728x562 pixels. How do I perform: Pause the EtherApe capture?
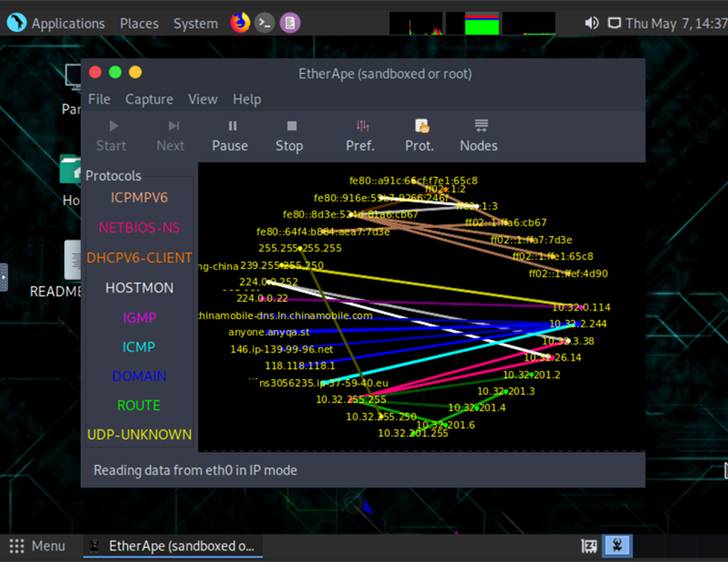[x=230, y=136]
